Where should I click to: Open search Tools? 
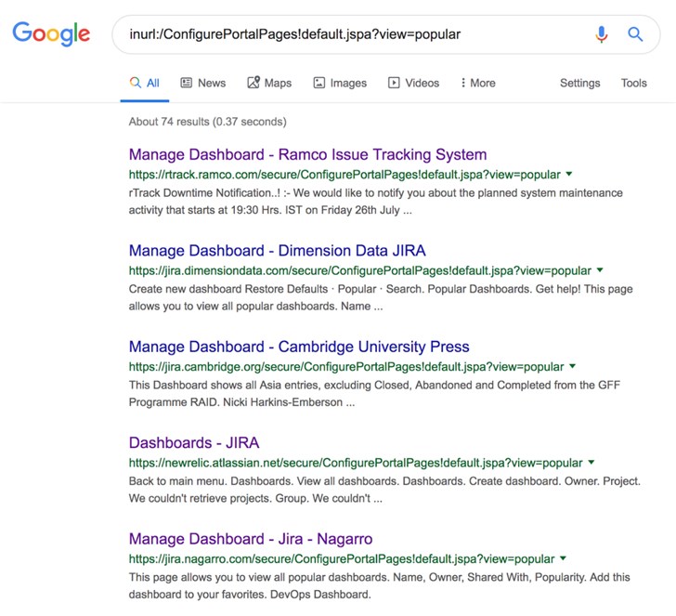click(x=633, y=83)
